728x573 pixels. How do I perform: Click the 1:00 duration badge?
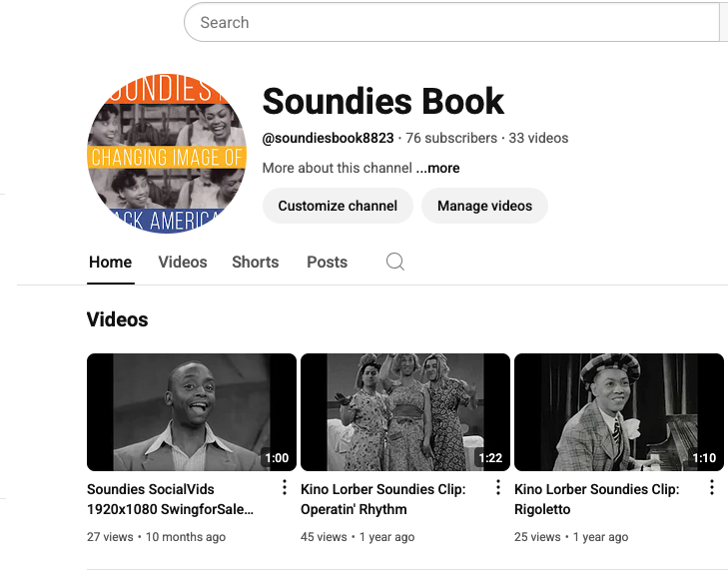277,458
